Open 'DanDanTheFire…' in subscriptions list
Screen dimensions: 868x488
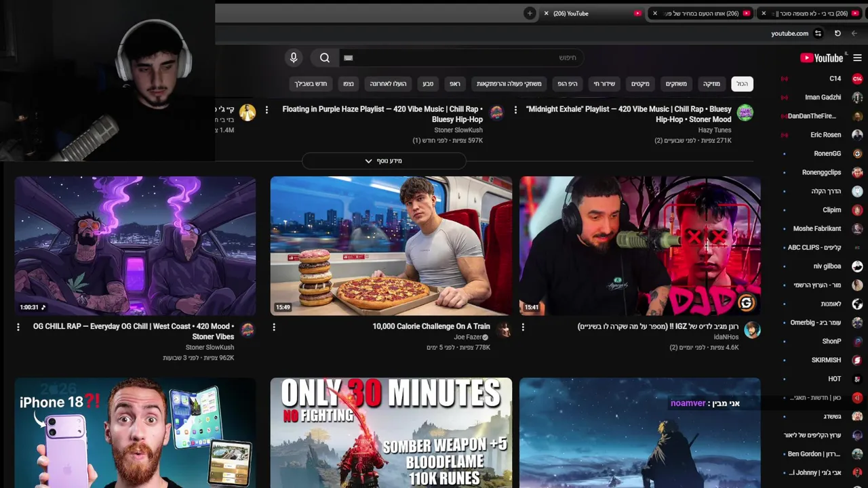[x=822, y=117]
